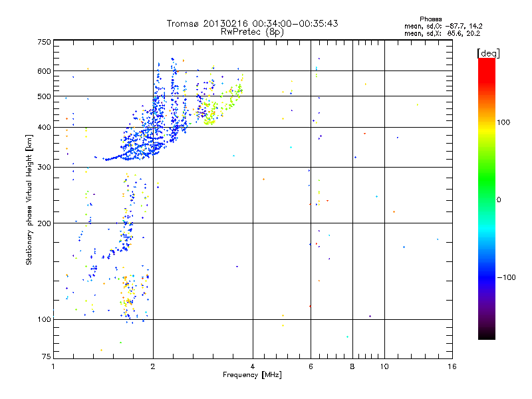532x399 pixels.
Task: Click the y-axis label "750"
Action: point(44,42)
